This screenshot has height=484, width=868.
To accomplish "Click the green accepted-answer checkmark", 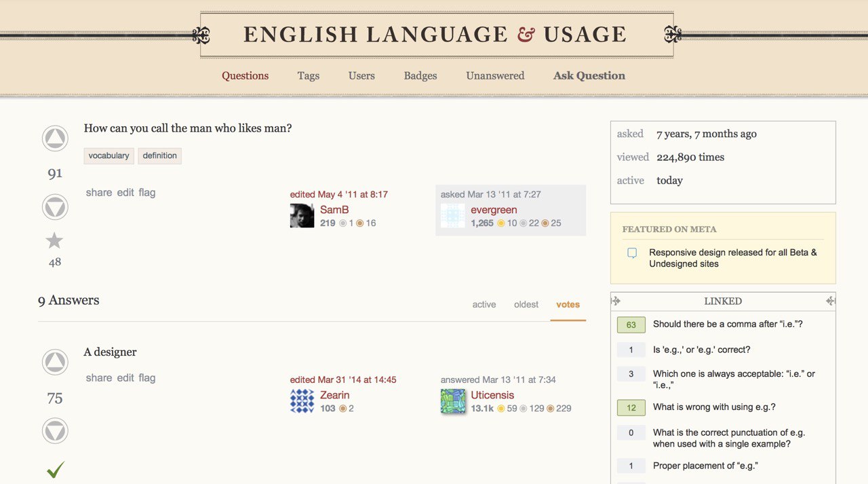I will tap(56, 469).
